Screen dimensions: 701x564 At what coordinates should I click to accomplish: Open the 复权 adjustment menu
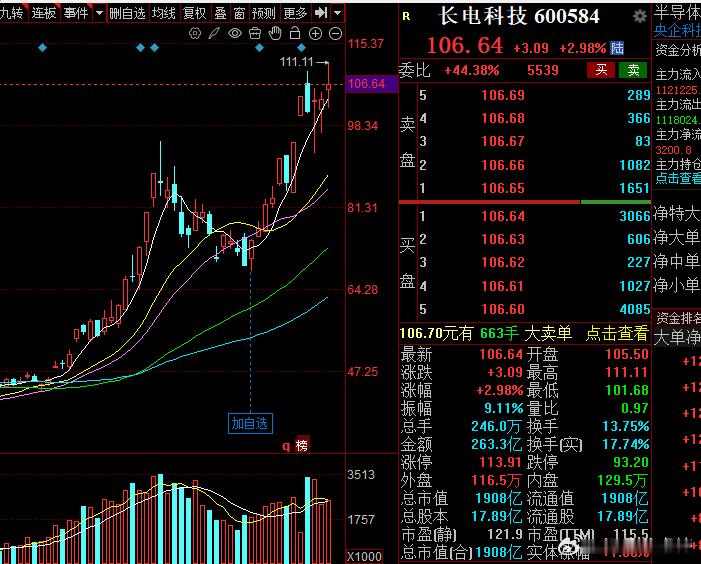[x=194, y=13]
